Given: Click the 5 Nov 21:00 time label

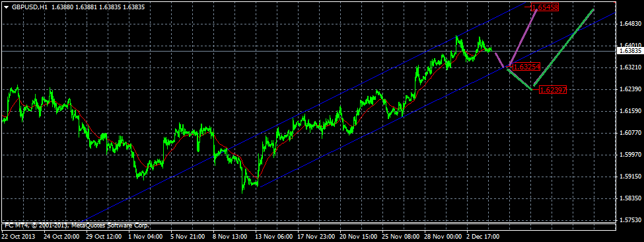Looking at the screenshot, I should [189, 237].
